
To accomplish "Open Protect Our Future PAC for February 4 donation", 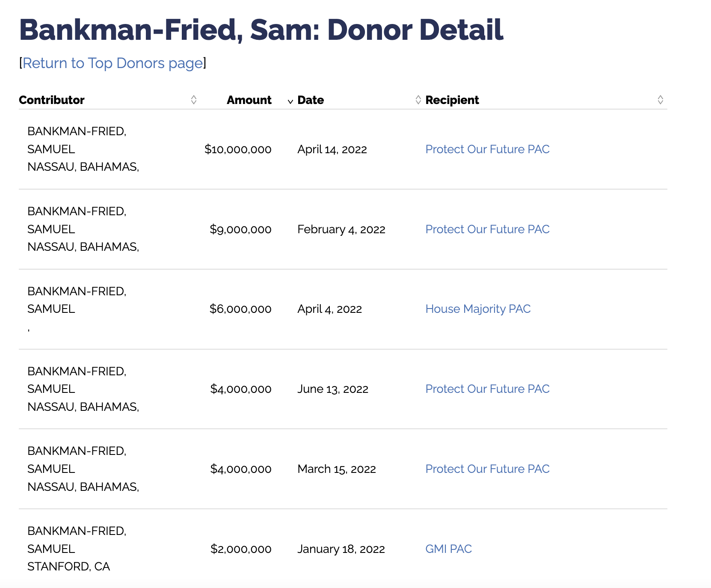I will (487, 229).
